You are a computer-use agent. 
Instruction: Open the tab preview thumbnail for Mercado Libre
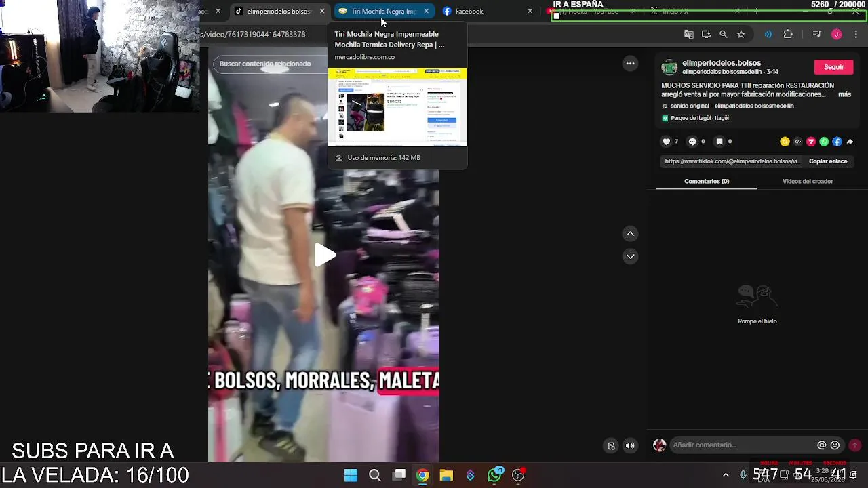tap(397, 107)
